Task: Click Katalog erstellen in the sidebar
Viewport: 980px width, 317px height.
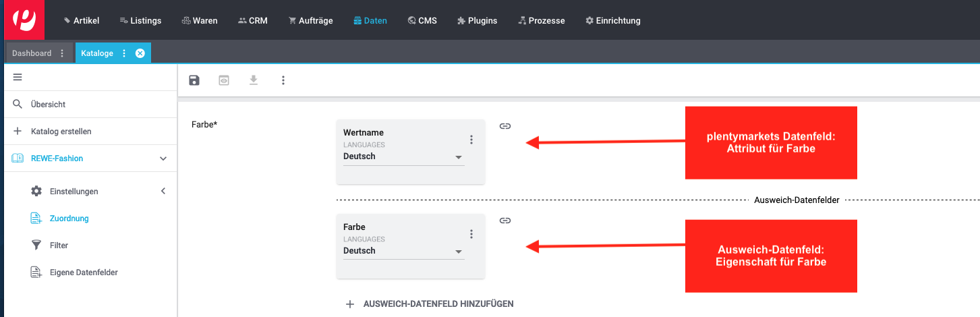Action: tap(61, 132)
